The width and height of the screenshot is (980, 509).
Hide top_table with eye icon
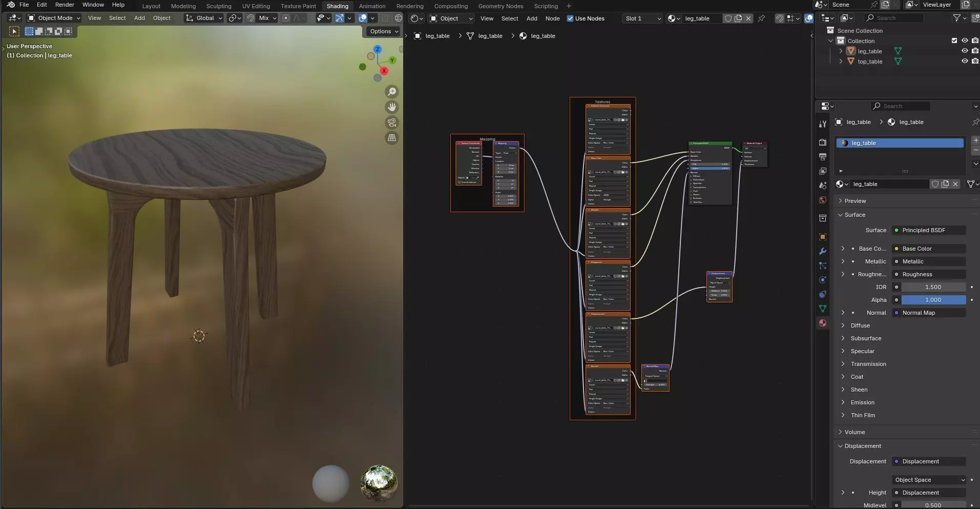(x=965, y=61)
